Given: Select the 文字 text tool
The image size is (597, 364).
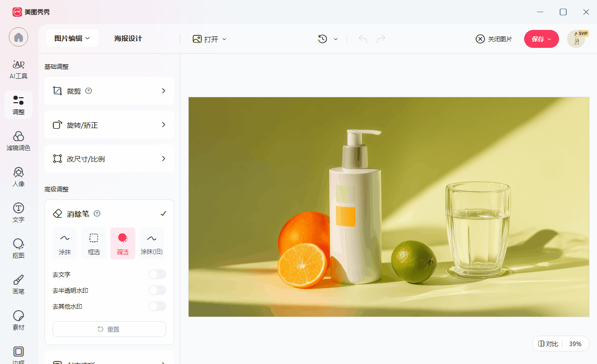Looking at the screenshot, I should (18, 213).
